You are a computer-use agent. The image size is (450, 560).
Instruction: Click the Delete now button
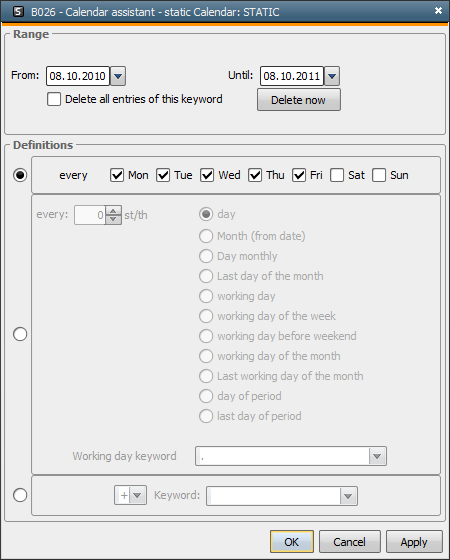[299, 100]
